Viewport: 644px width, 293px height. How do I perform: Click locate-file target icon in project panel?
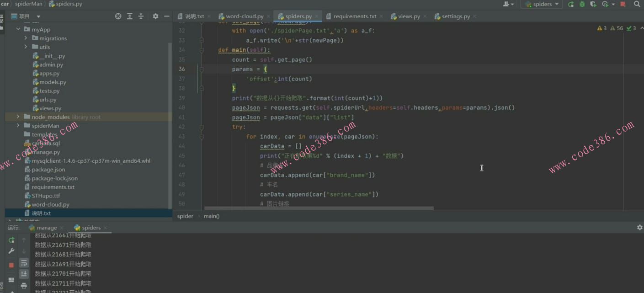118,16
